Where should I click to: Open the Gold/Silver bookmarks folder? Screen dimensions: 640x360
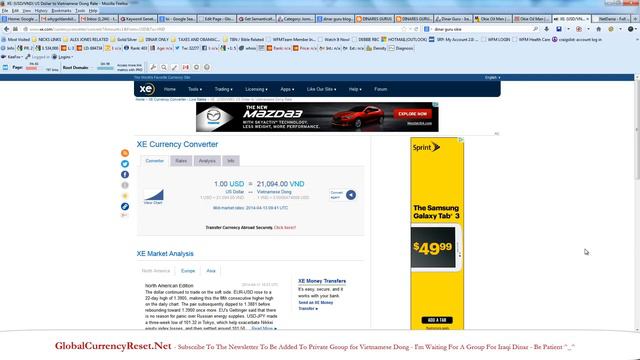click(124, 40)
